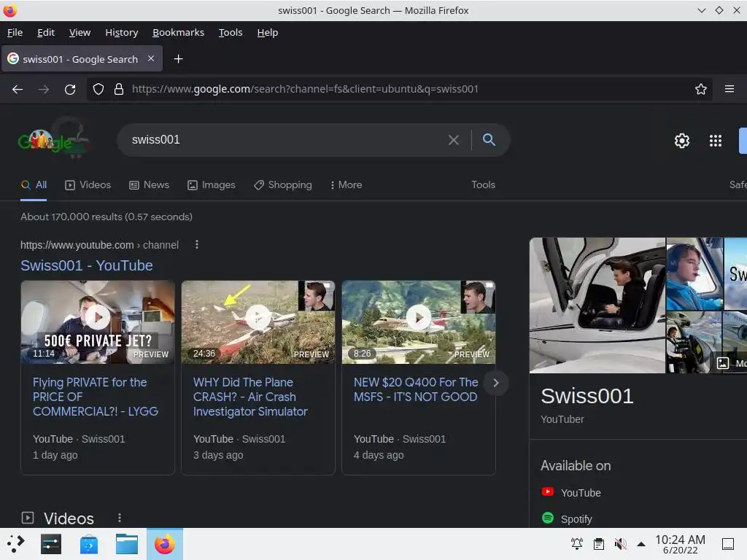Open the History menu
The image size is (747, 560).
click(x=122, y=32)
